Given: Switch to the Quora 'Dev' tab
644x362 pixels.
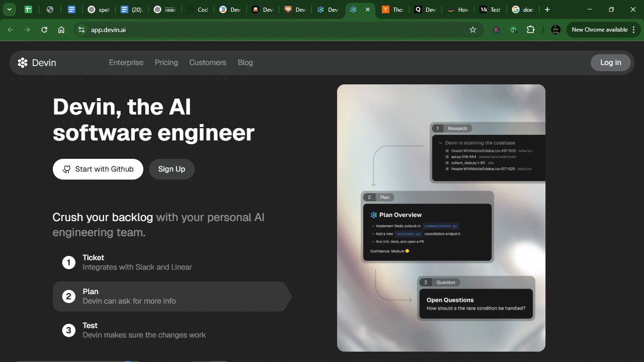Looking at the screenshot, I should pyautogui.click(x=426, y=9).
